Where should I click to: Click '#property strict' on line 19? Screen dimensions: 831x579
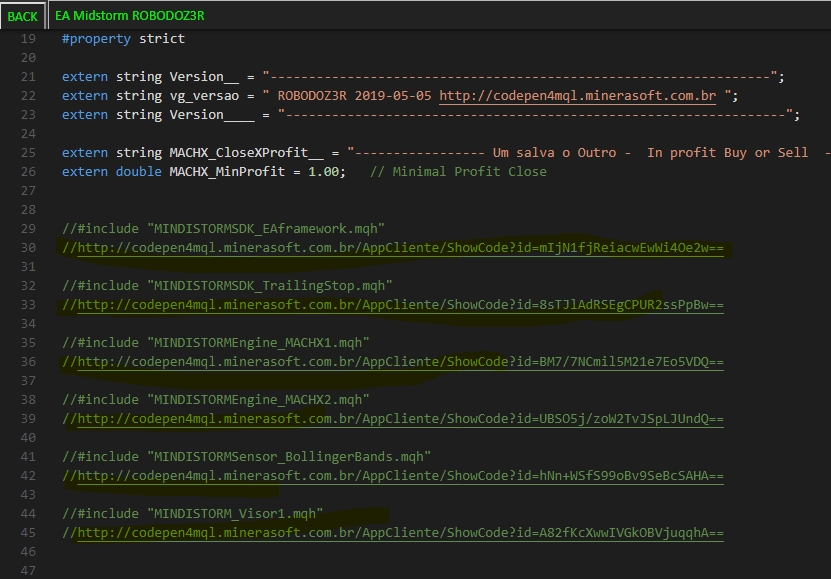coord(123,39)
